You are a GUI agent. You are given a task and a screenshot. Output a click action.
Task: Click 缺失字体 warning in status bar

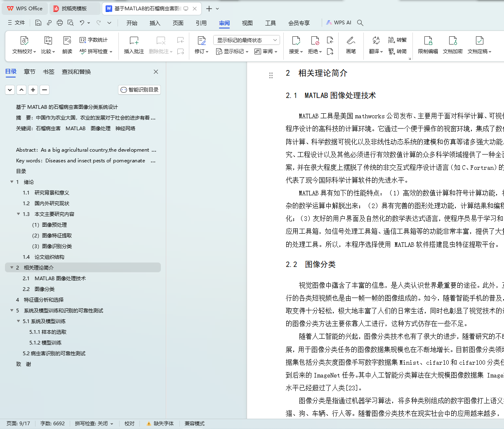coord(160,424)
